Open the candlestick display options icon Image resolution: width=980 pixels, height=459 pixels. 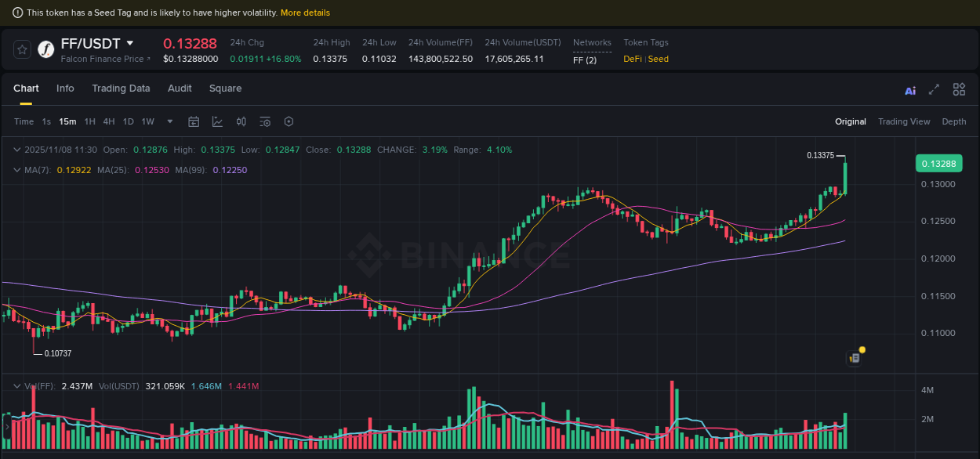[x=241, y=121]
